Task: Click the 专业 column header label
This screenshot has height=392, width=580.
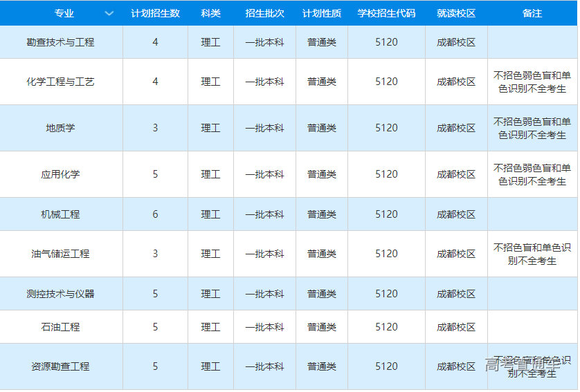Action: tap(64, 13)
